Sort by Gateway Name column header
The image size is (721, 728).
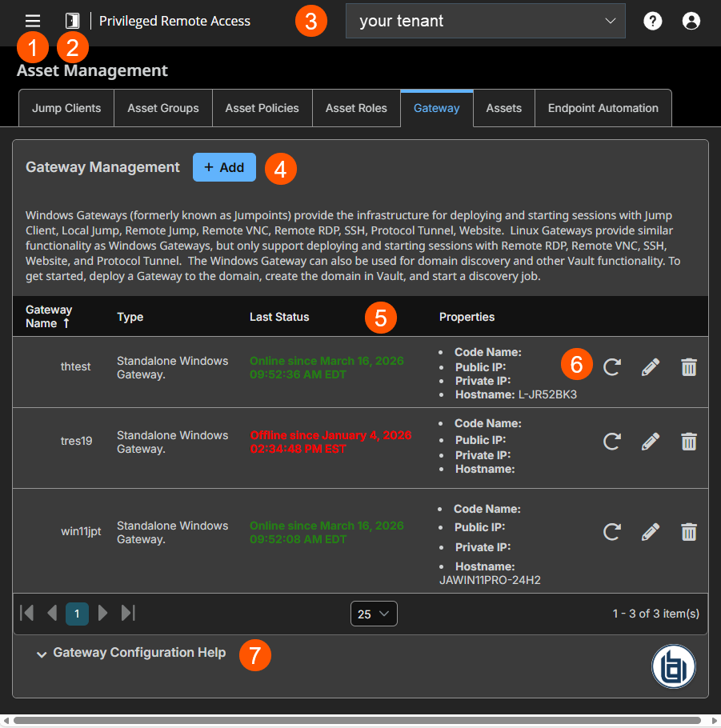pos(49,317)
